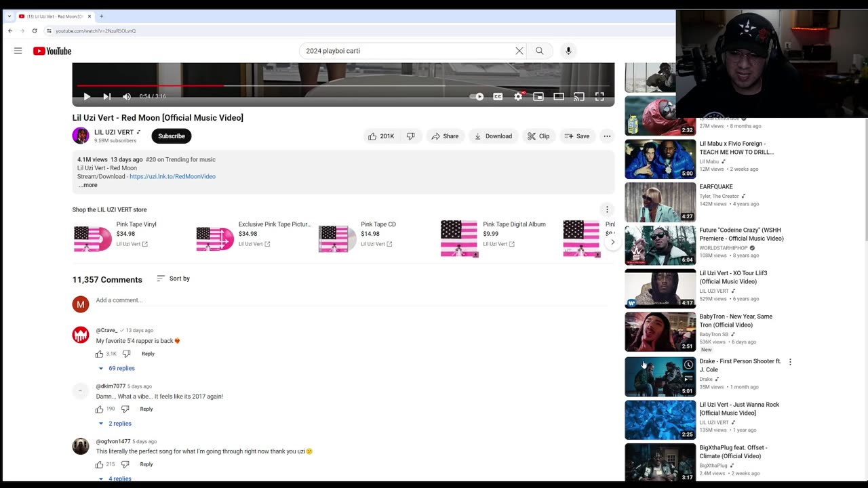This screenshot has height=488, width=868.
Task: Skip to the next video
Action: (106, 96)
